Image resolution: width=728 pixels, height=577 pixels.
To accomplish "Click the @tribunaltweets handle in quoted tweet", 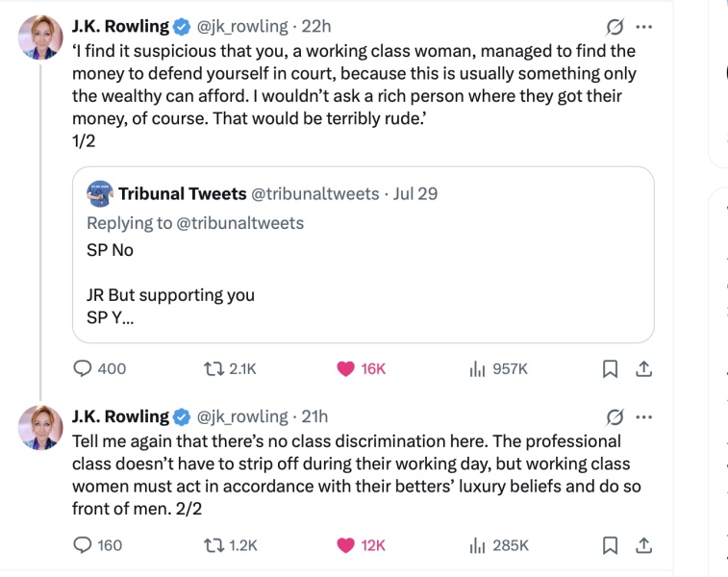I will pyautogui.click(x=314, y=193).
